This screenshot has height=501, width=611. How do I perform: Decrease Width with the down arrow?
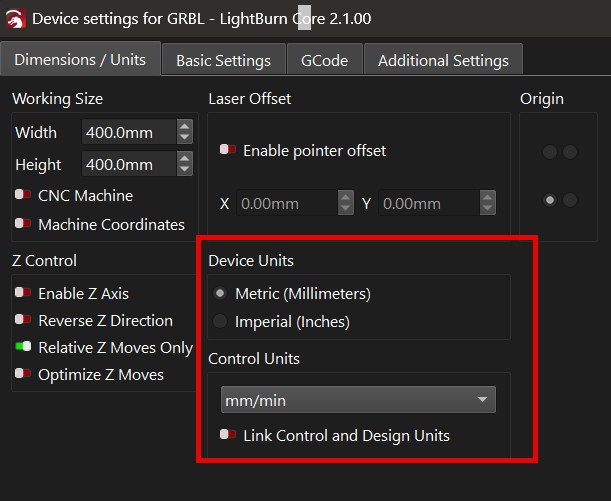click(185, 138)
